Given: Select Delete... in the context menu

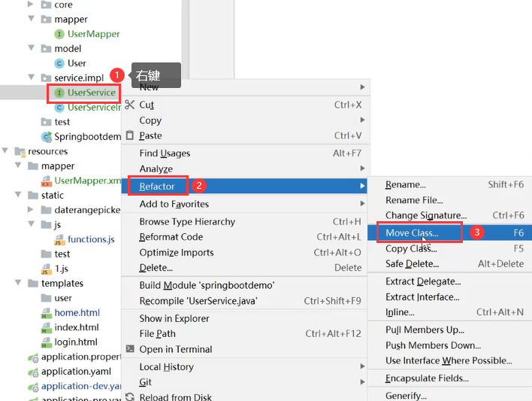Looking at the screenshot, I should click(x=244, y=268).
